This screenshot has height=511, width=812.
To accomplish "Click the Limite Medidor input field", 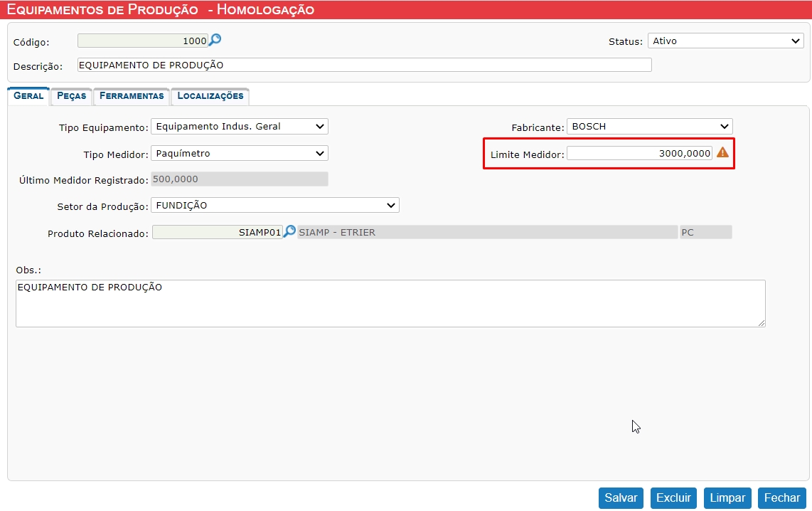I will (x=639, y=153).
